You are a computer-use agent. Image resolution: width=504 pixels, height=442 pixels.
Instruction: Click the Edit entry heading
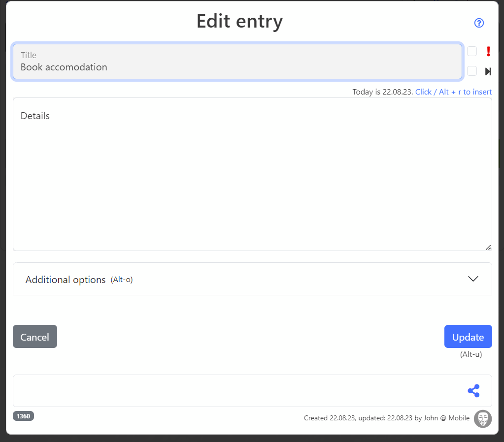tap(239, 21)
